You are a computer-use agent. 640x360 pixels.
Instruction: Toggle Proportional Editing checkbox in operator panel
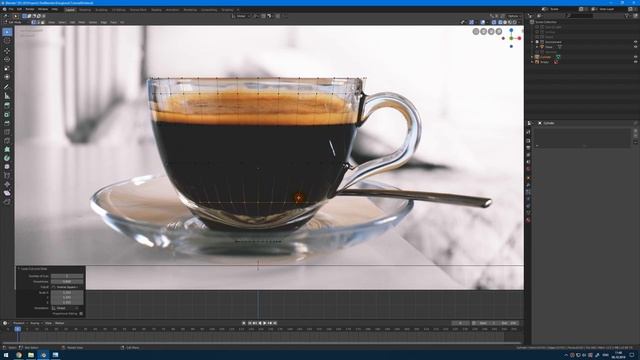(x=81, y=314)
